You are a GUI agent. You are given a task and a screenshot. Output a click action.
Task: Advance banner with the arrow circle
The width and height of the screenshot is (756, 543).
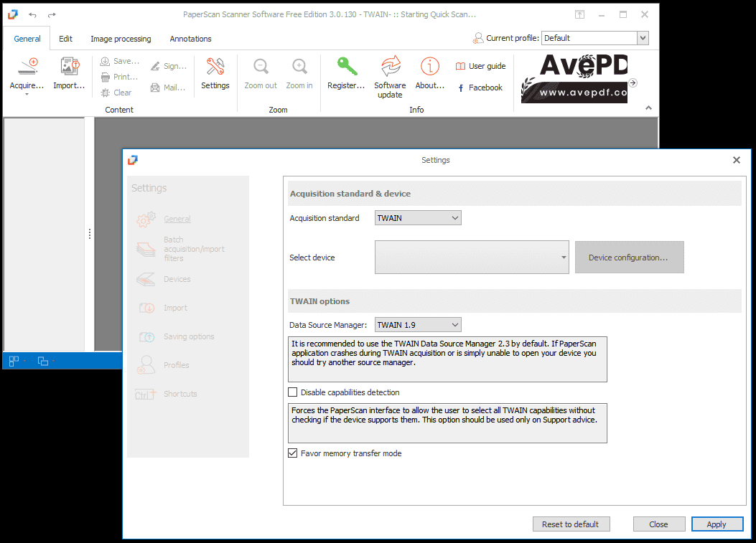pos(633,83)
